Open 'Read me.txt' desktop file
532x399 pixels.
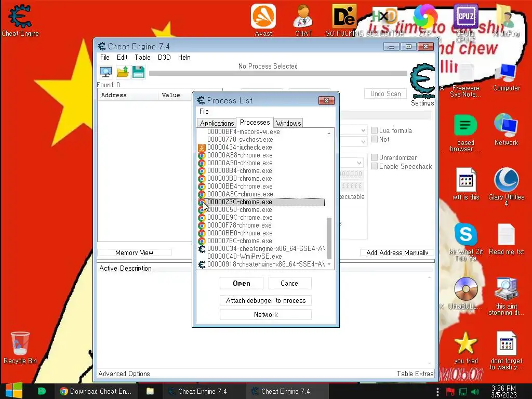pos(506,239)
